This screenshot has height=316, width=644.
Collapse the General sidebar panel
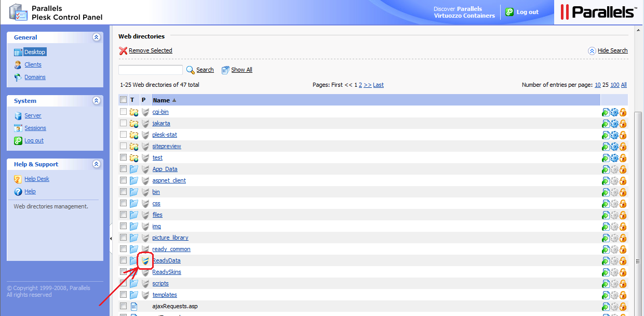pos(96,37)
